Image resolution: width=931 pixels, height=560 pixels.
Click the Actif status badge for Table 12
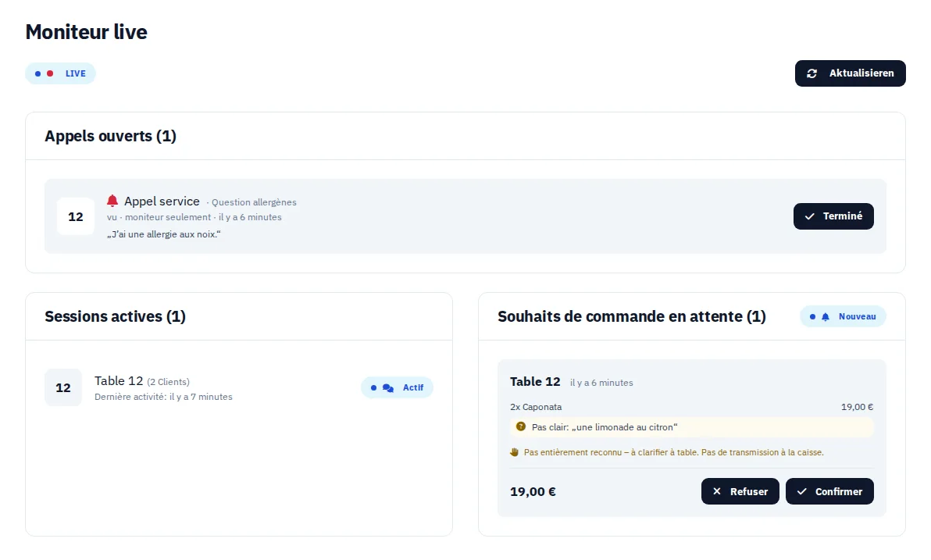pyautogui.click(x=397, y=387)
